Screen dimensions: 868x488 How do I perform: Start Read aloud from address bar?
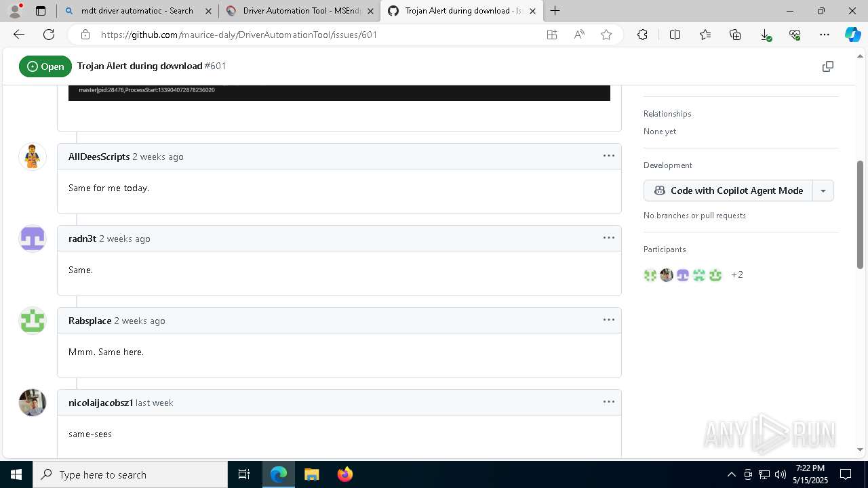point(579,35)
